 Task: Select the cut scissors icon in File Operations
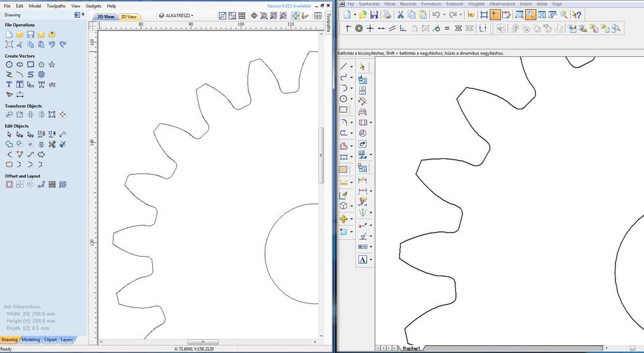pos(20,44)
